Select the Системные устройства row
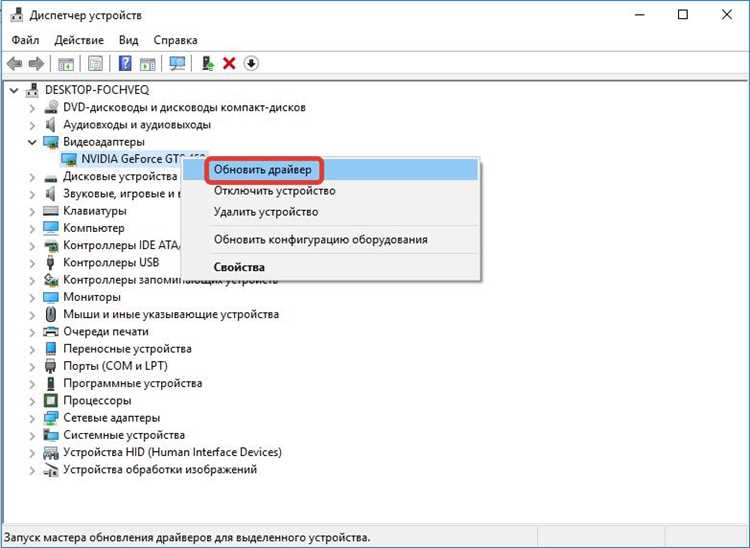 (x=124, y=435)
